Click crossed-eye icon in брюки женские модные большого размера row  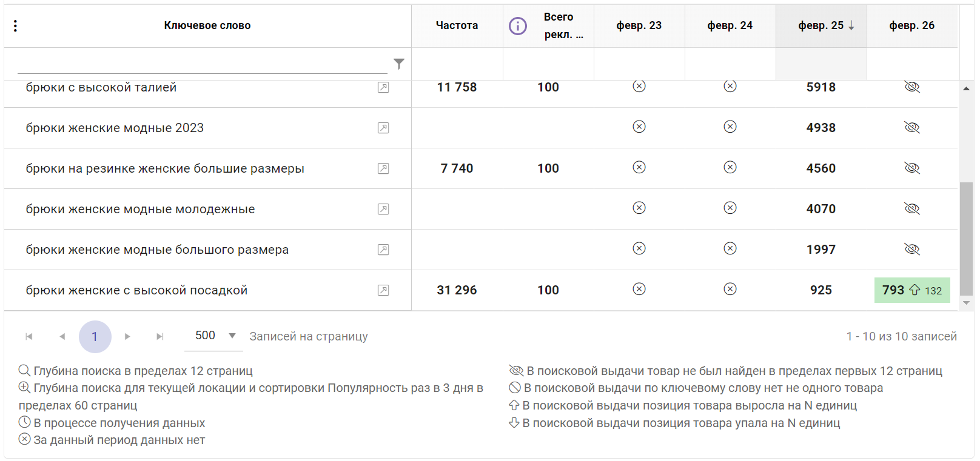tap(911, 250)
